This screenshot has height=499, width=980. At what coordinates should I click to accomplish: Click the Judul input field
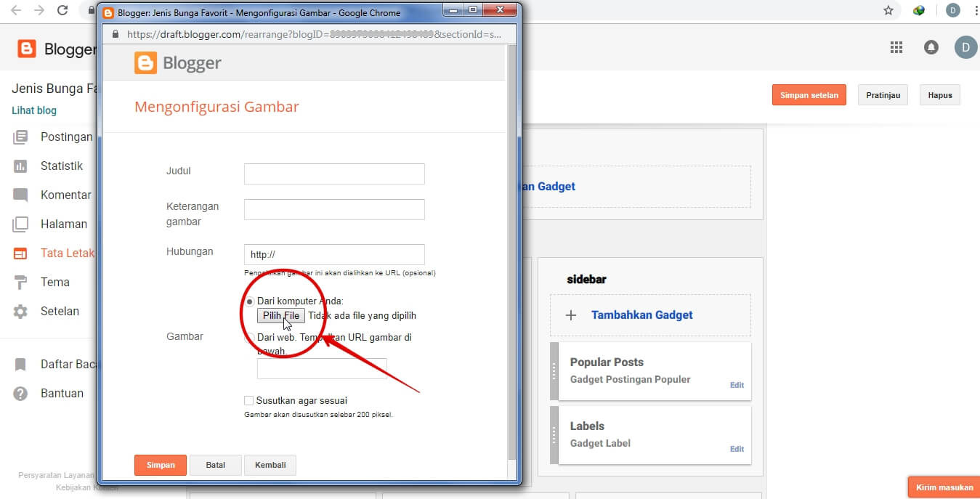coord(334,174)
